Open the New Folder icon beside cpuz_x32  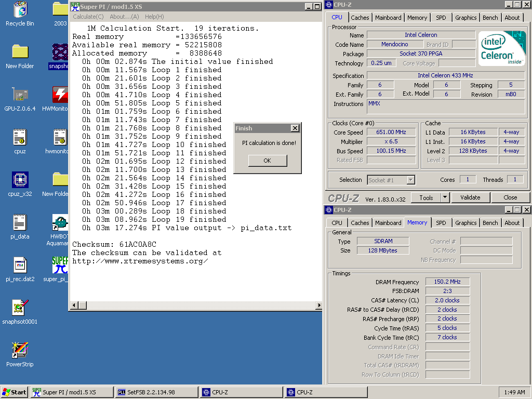[60, 180]
